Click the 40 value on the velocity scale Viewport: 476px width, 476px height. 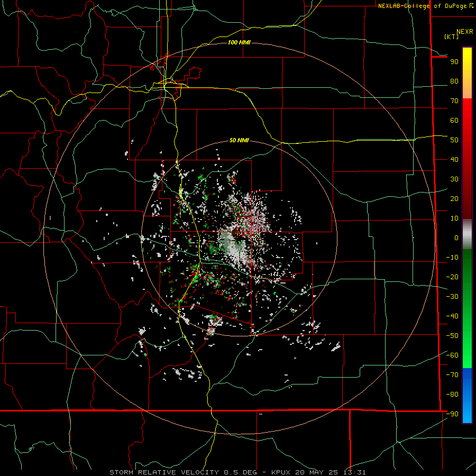click(454, 160)
